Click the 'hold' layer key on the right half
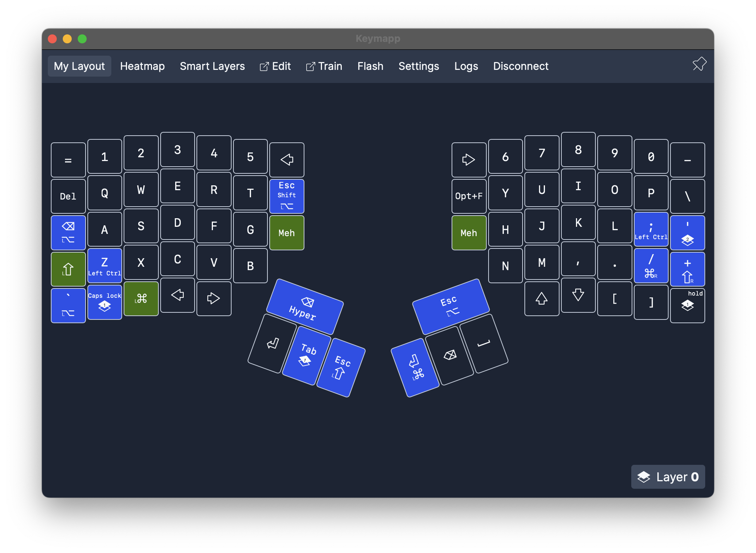 pyautogui.click(x=687, y=305)
